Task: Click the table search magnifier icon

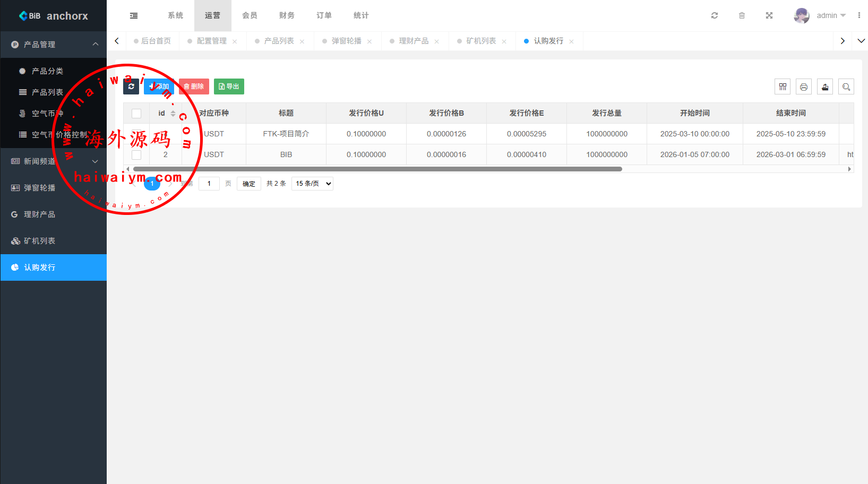Action: tap(846, 87)
